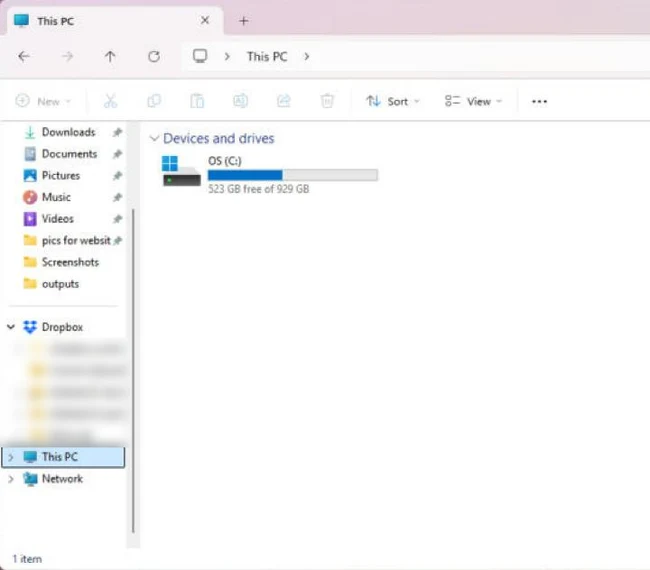Collapse the Dropbox tree node
This screenshot has width=650, height=570.
coord(11,327)
